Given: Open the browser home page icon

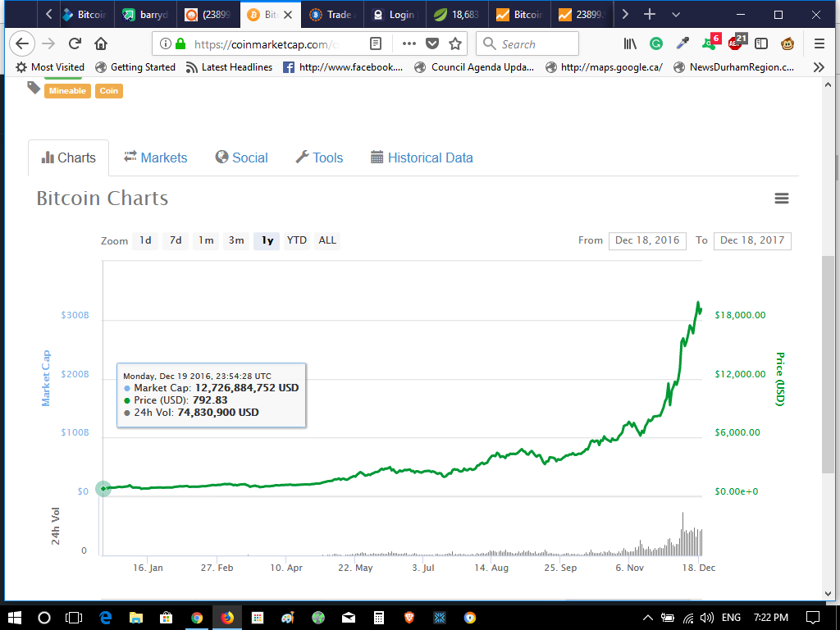Looking at the screenshot, I should pos(101,44).
